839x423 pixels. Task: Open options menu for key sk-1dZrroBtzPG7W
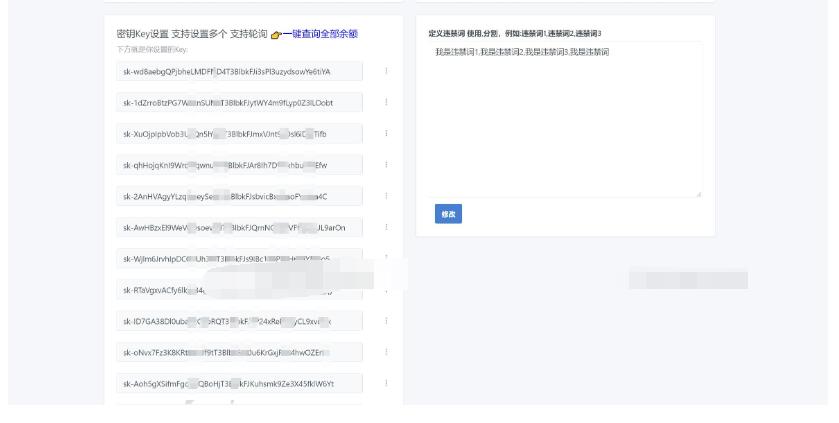point(386,102)
